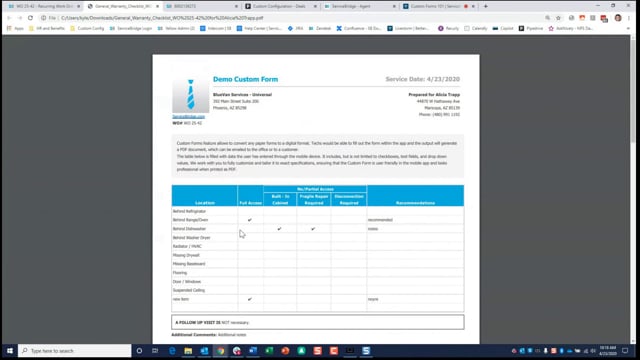Screen dimensions: 640x360
Task: Open the Recurly bookmark
Action: click(x=449, y=29)
